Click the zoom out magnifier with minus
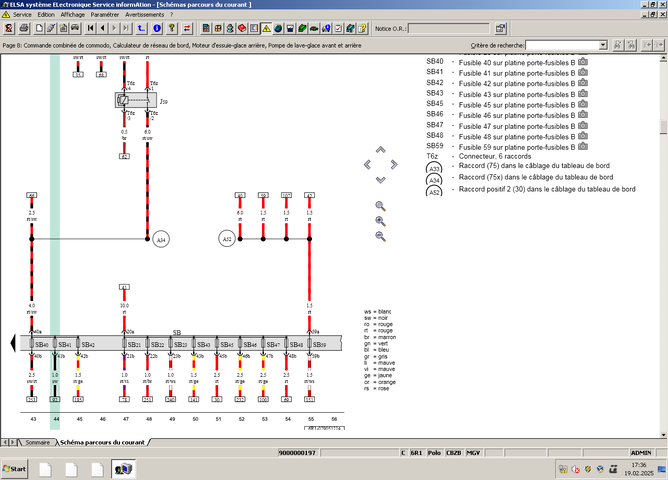668x480 pixels. coord(380,236)
